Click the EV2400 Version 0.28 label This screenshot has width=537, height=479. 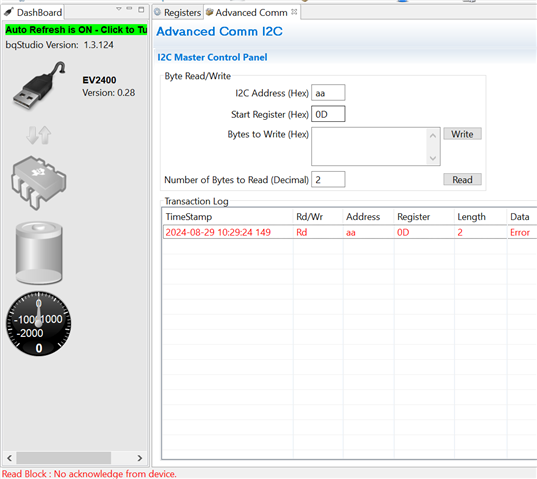tap(108, 92)
